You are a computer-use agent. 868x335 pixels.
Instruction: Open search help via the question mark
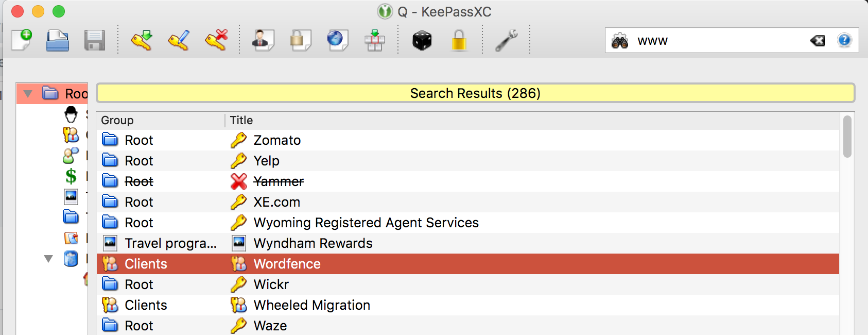[844, 40]
